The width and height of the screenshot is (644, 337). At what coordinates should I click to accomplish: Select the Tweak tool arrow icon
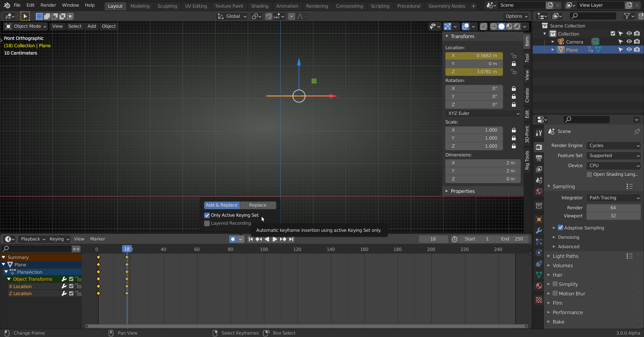coord(25,16)
